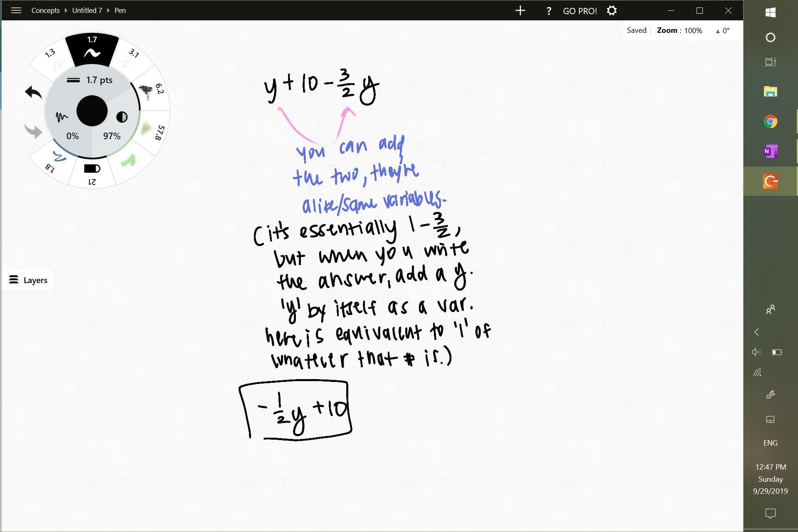The image size is (798, 532).
Task: Redo with the gray forward arrow
Action: (x=33, y=131)
